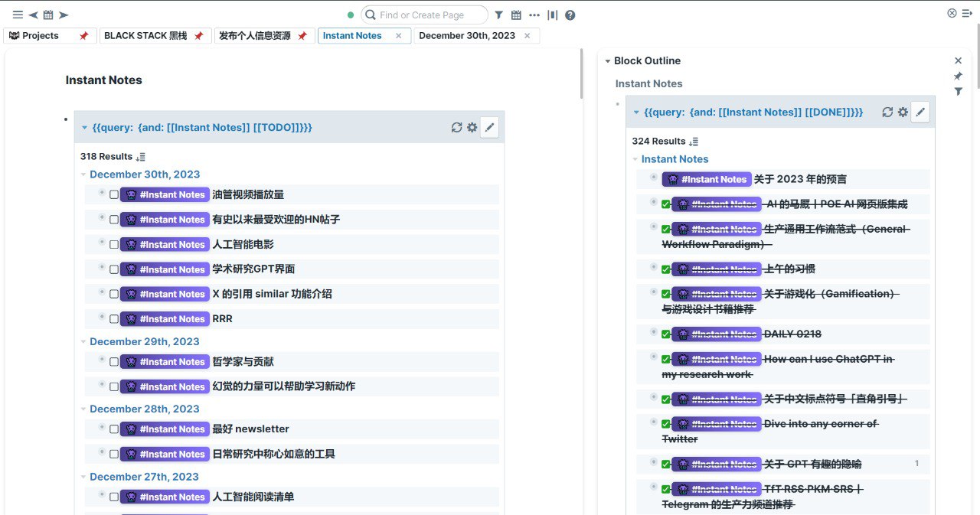Click the help question mark icon
Viewport: 980px width, 515px height.
tap(570, 15)
